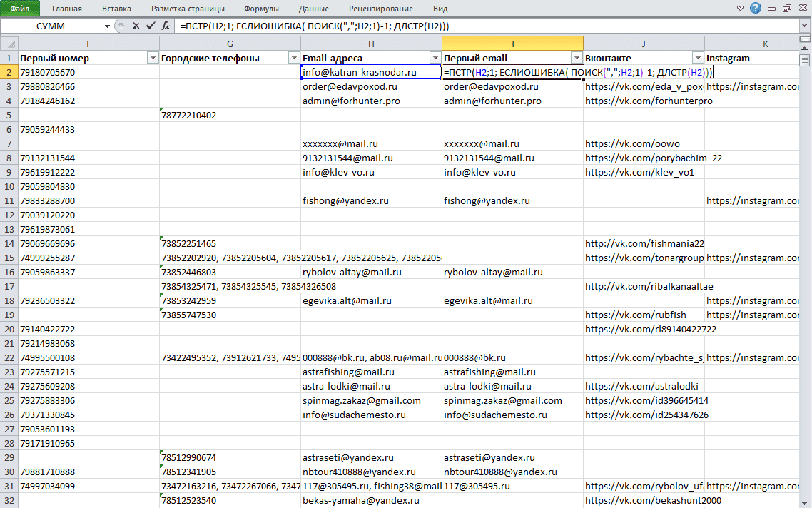Viewport: 812px width, 508px height.
Task: Confirm formula with the checkmark icon
Action: tap(150, 26)
